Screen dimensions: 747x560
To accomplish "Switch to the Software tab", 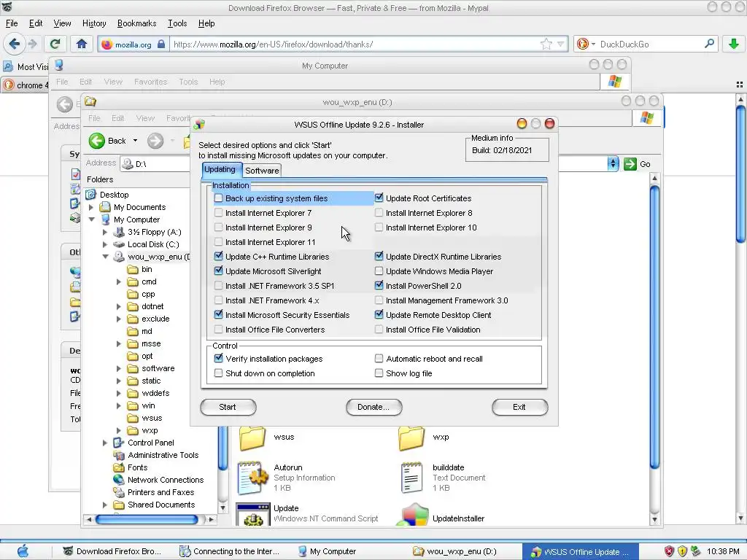I will pyautogui.click(x=262, y=171).
